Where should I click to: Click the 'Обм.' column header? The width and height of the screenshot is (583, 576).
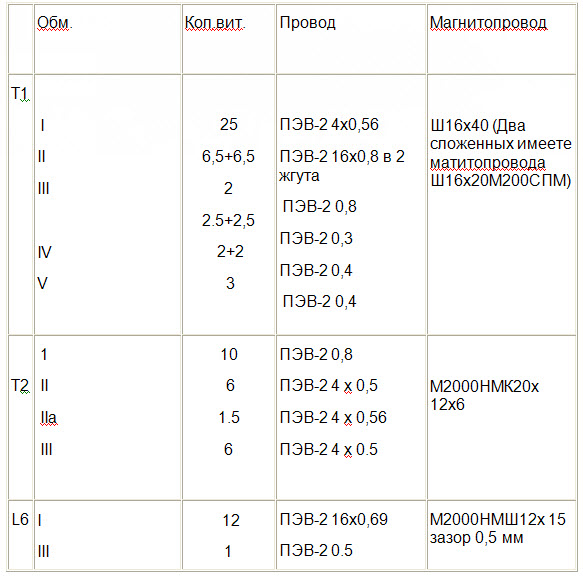55,23
